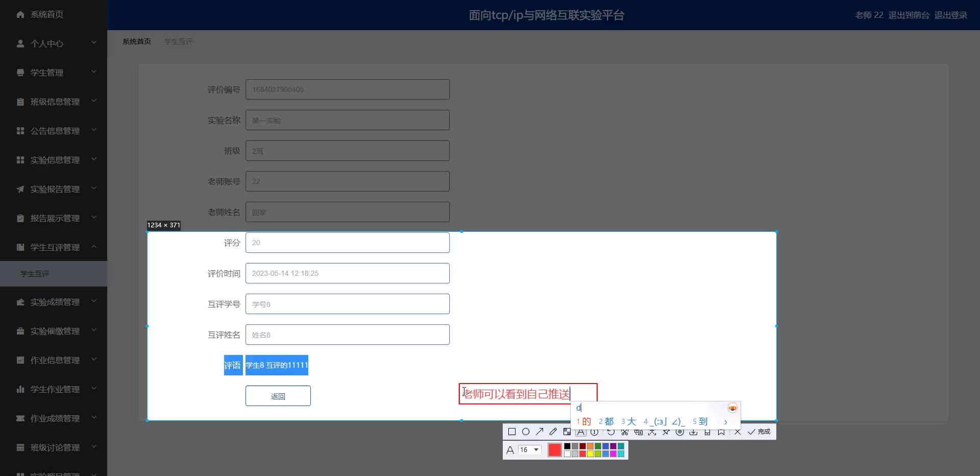Open the font size 16 dropdown
This screenshot has width=980, height=476.
click(529, 450)
